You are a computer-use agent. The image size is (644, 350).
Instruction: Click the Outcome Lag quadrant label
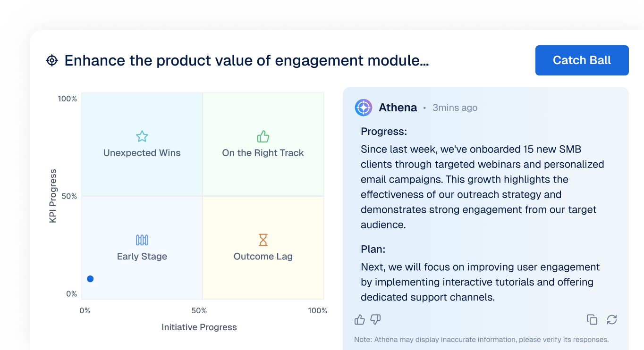(263, 257)
